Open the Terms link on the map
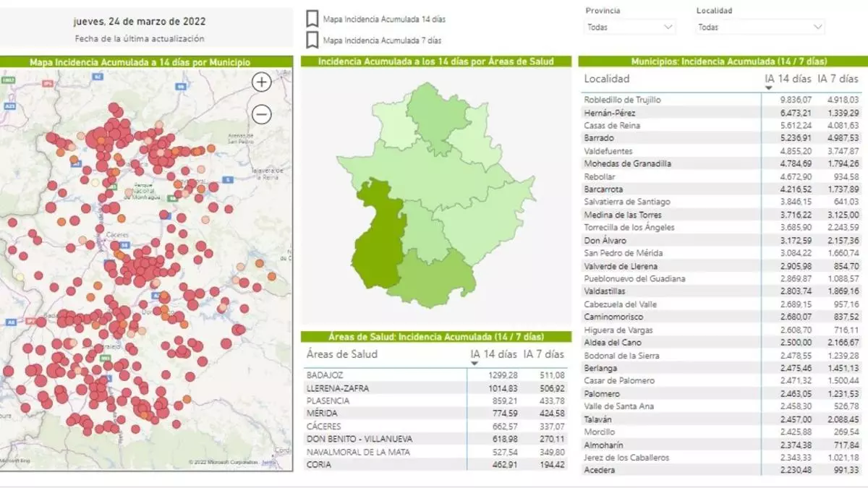This screenshot has width=868, height=488. [269, 462]
